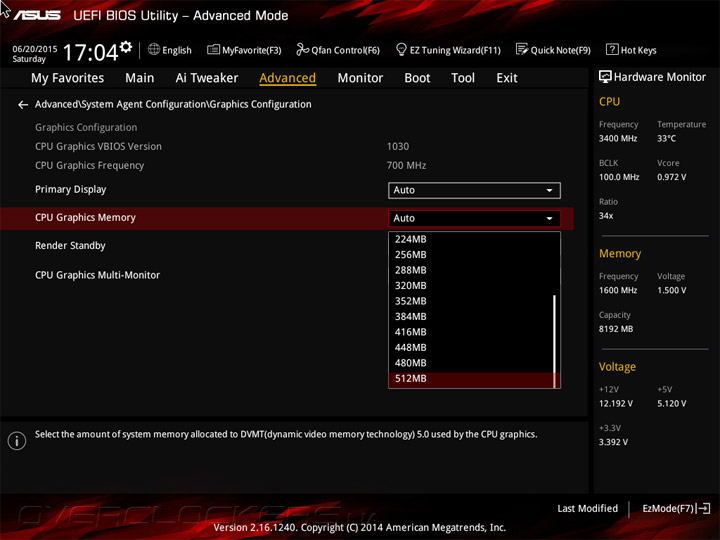Select the Primary Display label

click(70, 189)
